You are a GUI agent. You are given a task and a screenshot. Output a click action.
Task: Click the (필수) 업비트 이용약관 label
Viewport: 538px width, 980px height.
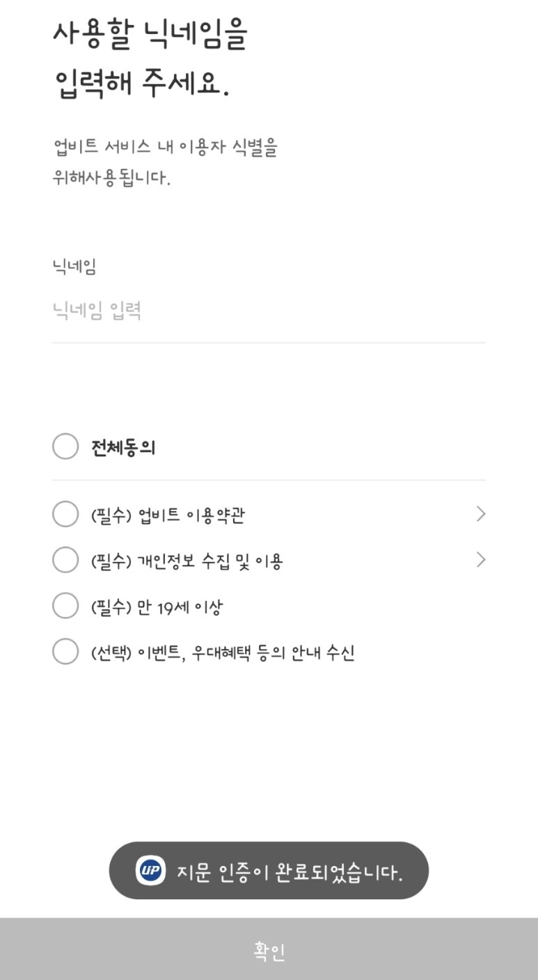click(168, 515)
